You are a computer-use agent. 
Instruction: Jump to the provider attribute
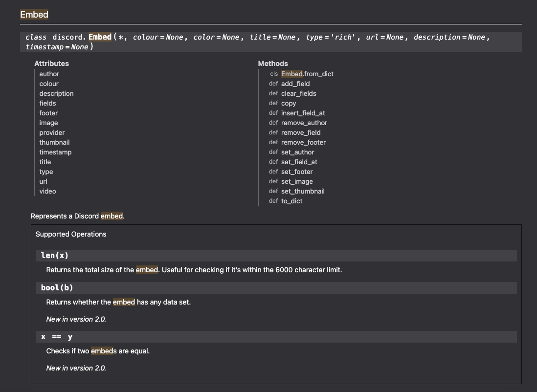click(x=52, y=132)
